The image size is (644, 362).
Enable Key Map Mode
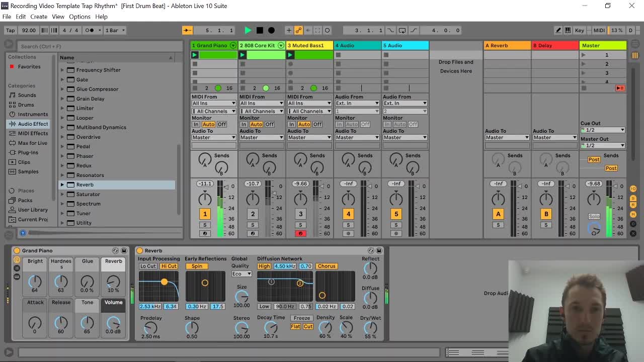pos(580,30)
